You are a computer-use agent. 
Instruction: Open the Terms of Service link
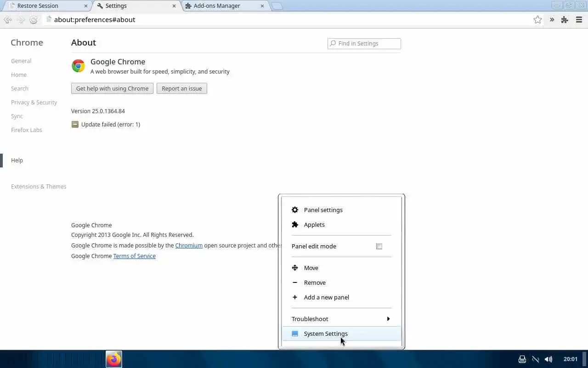[135, 256]
